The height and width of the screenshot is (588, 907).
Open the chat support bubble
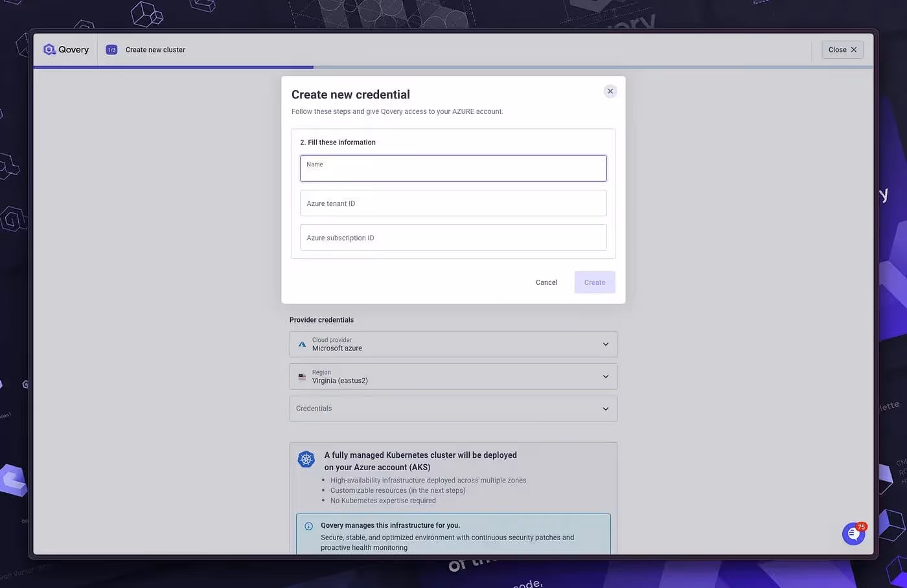click(x=853, y=534)
